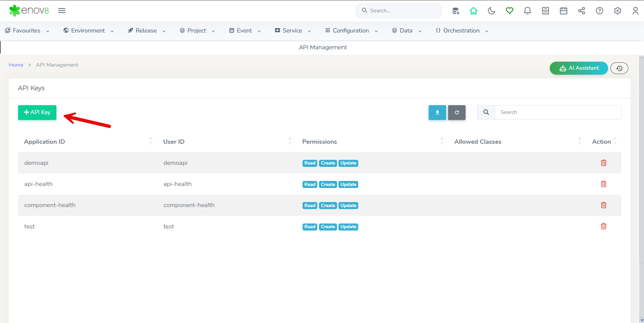Delete the component-health API key
The image size is (644, 323).
tap(603, 205)
